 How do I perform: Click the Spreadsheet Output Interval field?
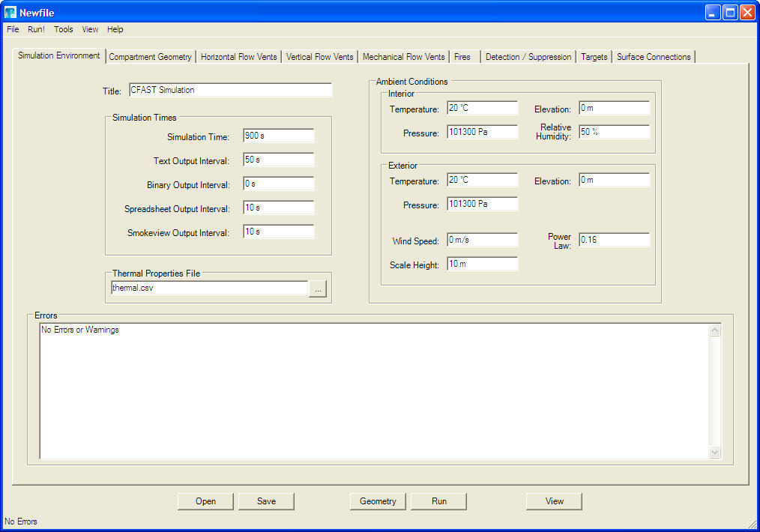click(x=278, y=208)
